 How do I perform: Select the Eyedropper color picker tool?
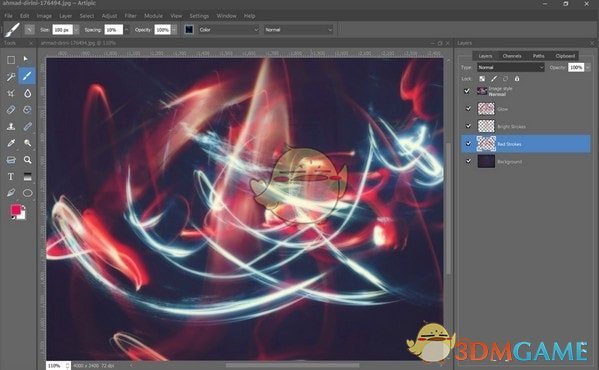pos(11,143)
